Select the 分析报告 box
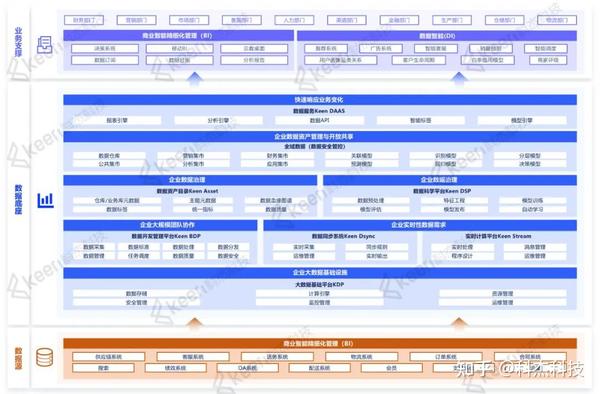This screenshot has width=600, height=394. coord(254,60)
